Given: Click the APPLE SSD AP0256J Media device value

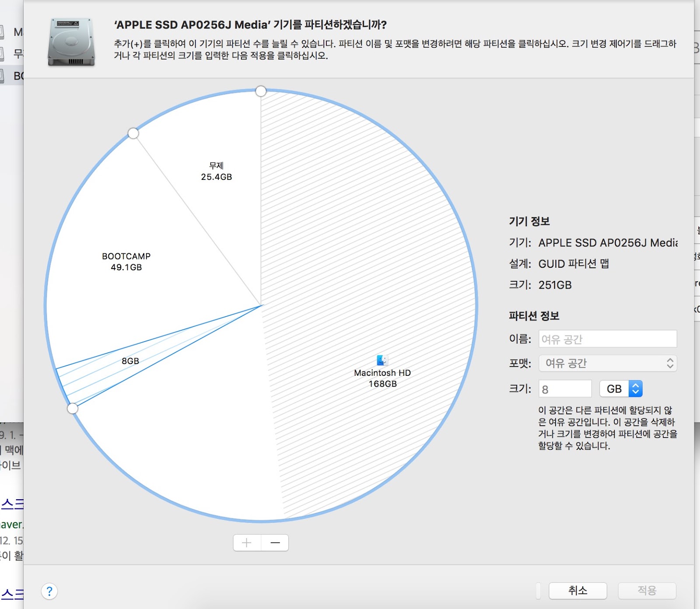Looking at the screenshot, I should [608, 243].
